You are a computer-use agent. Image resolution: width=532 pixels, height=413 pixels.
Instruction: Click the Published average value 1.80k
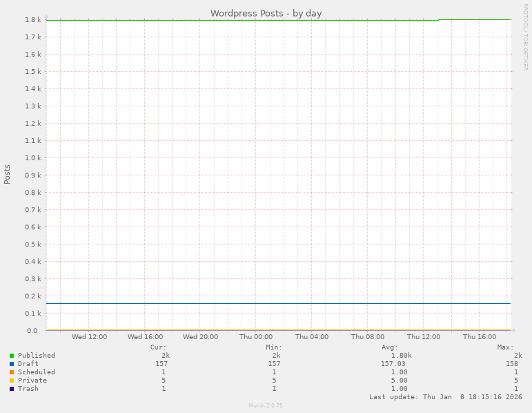tap(402, 356)
